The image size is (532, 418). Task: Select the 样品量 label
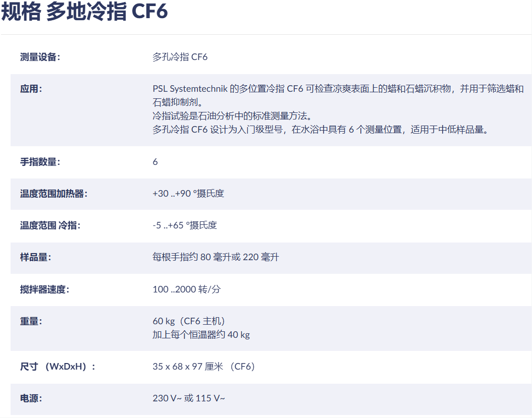36,257
